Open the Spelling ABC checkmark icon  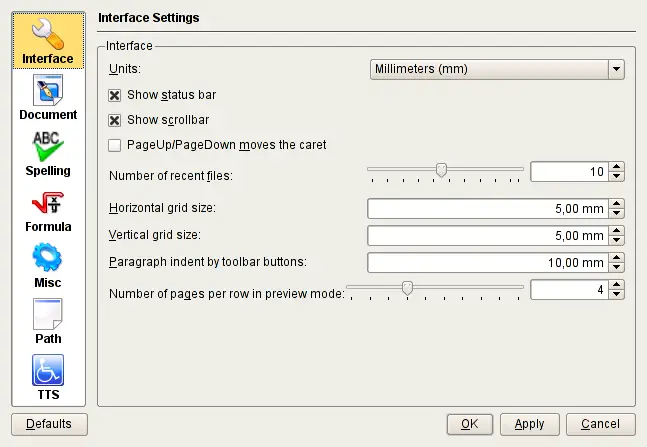click(48, 147)
